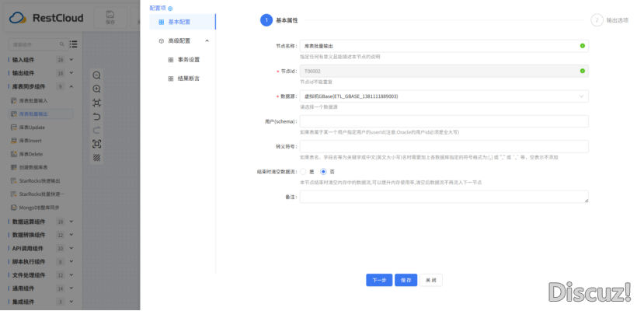Click the 事务设置 grid icon
The height and width of the screenshot is (311, 644).
click(x=171, y=60)
